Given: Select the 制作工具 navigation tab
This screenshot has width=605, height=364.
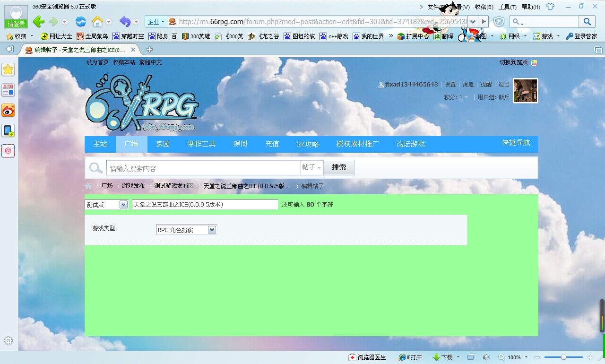Looking at the screenshot, I should (x=202, y=144).
